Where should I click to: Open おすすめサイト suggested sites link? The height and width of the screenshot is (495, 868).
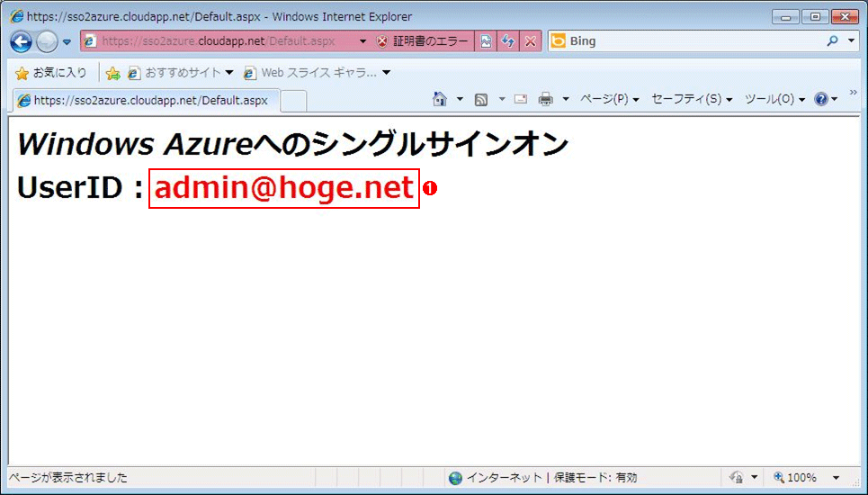tap(180, 73)
